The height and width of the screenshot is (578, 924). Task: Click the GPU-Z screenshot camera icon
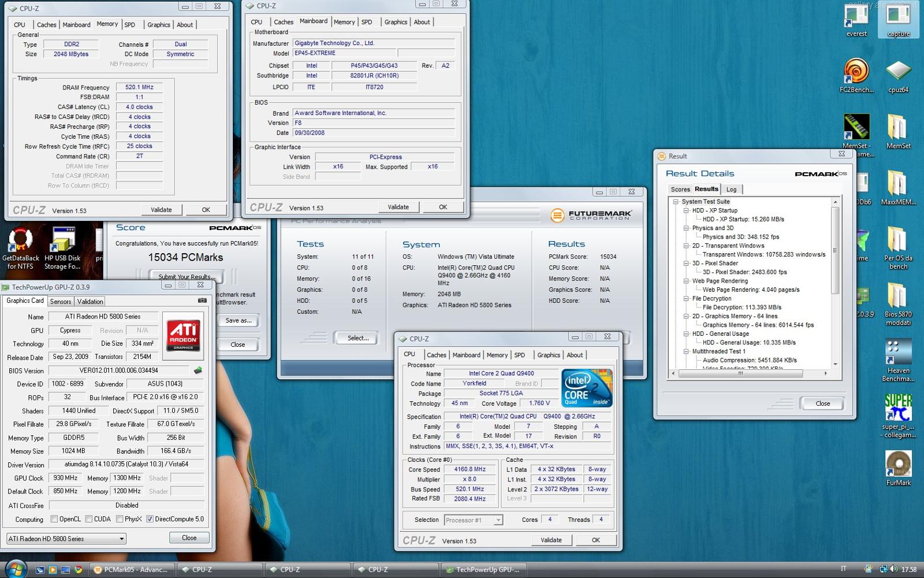click(x=202, y=301)
